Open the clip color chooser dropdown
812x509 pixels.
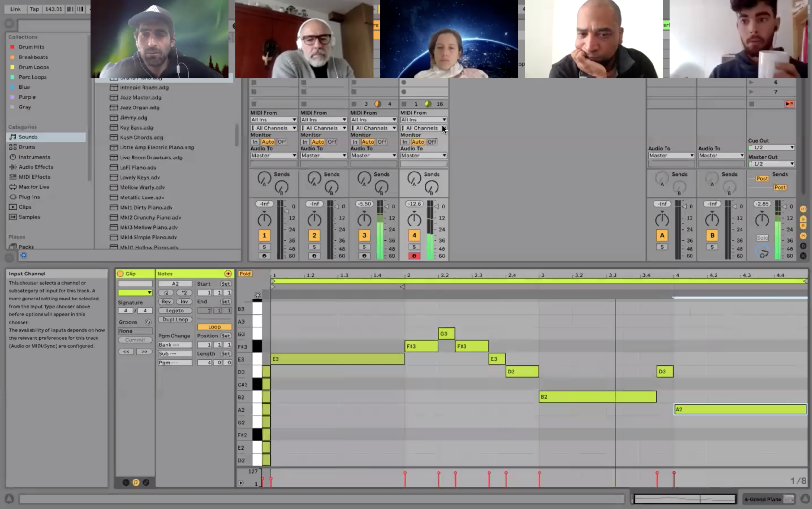(135, 293)
